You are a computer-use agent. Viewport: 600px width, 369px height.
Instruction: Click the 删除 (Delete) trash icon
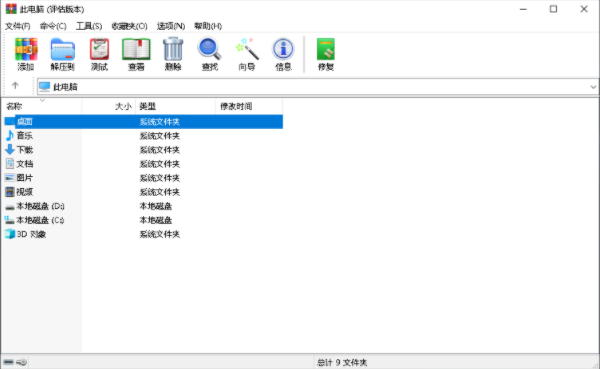click(x=173, y=49)
